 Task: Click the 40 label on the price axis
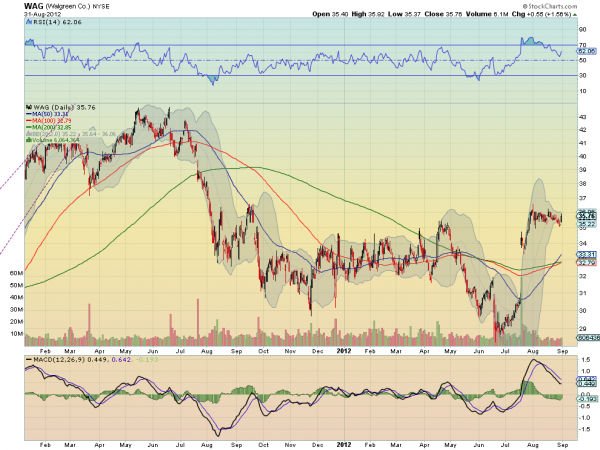[x=582, y=157]
